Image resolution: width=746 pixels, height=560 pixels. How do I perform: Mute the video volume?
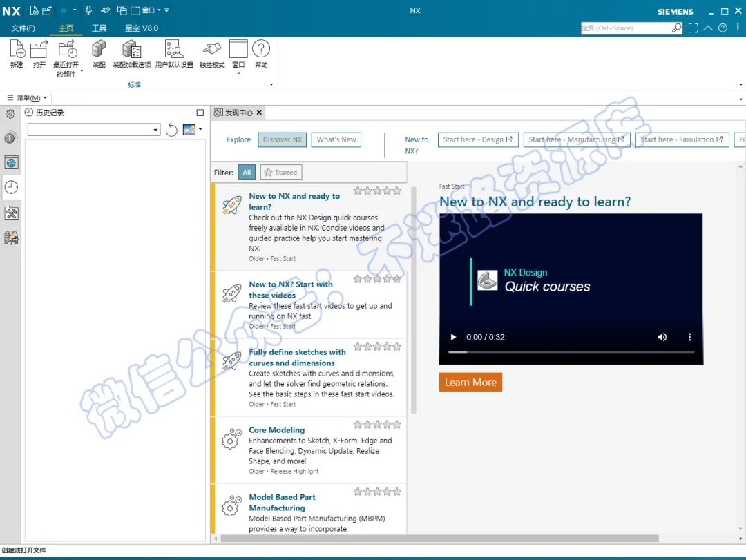pos(662,337)
